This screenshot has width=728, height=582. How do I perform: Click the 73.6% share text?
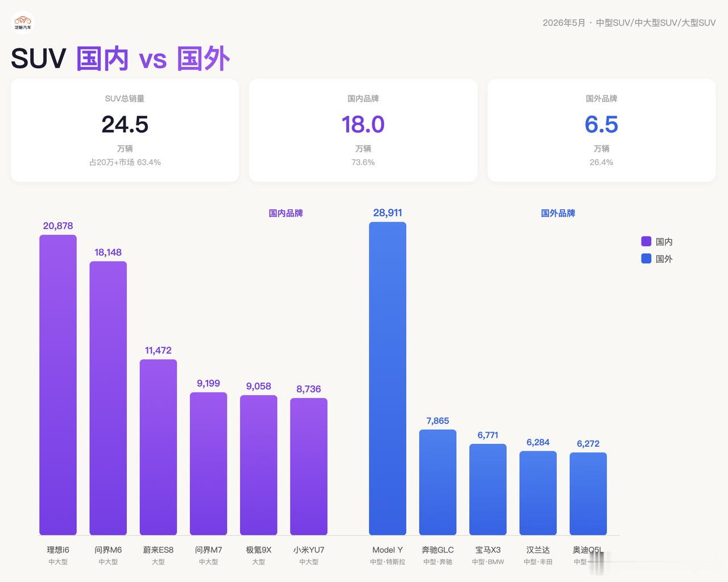click(363, 162)
